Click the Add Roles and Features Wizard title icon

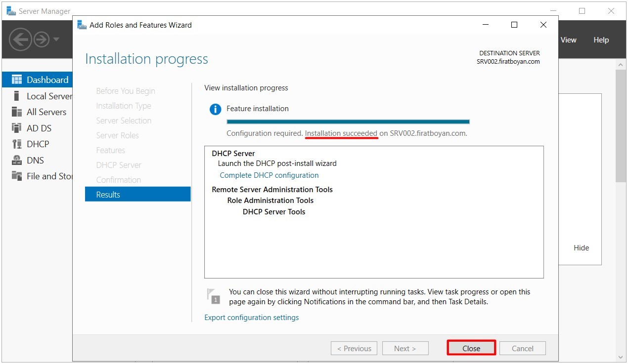[x=82, y=25]
